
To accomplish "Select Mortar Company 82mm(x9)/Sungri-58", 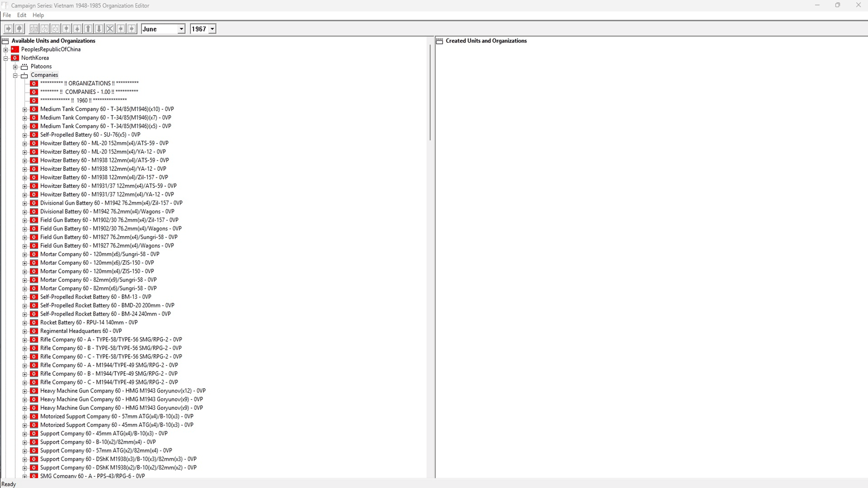I will pos(98,280).
